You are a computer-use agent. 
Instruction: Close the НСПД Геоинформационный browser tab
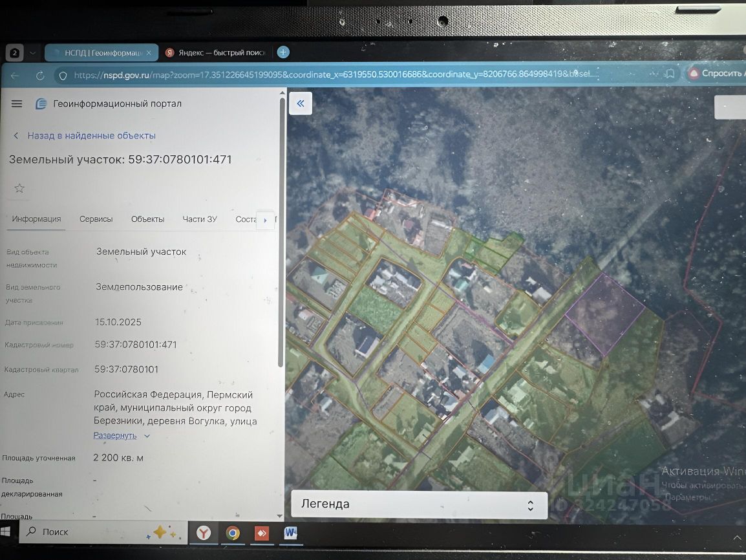click(149, 52)
